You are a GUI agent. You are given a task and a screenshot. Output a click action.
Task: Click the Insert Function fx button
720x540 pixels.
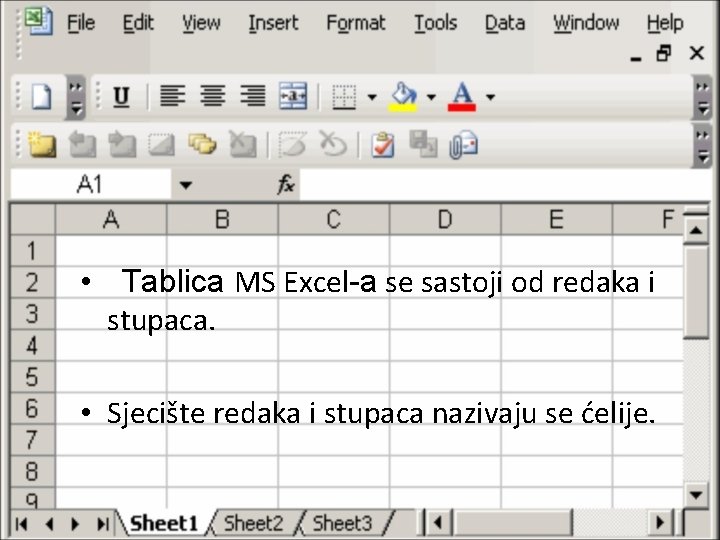[x=286, y=185]
